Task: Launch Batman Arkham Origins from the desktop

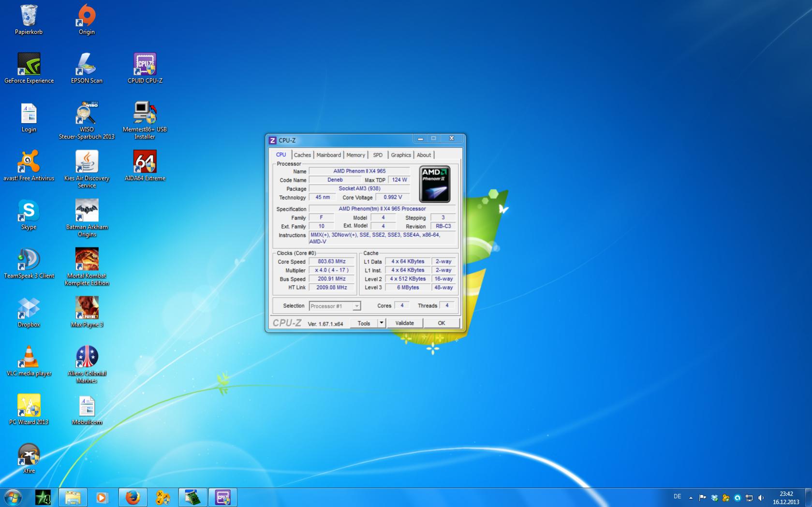Action: click(x=87, y=212)
